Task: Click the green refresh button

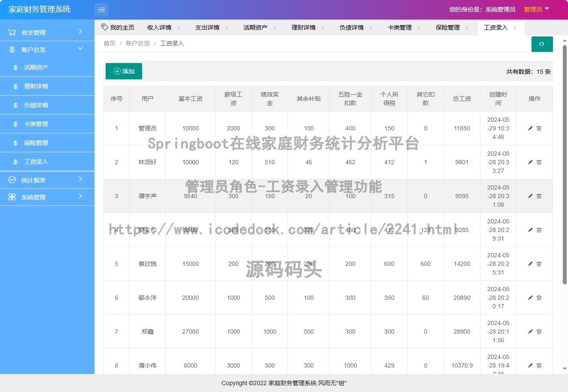Action: pyautogui.click(x=542, y=44)
